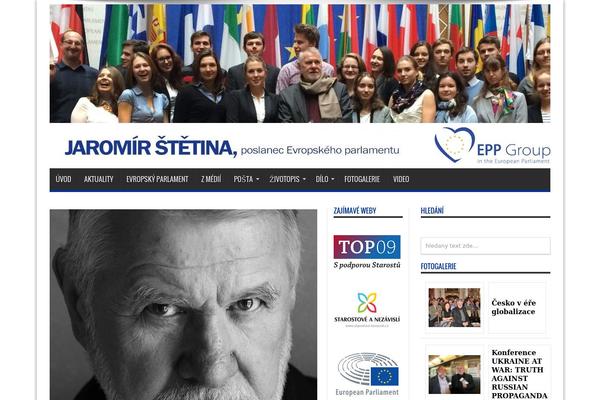Open the Česko v éře globalizace article
This screenshot has width=600, height=400.
coord(514,307)
